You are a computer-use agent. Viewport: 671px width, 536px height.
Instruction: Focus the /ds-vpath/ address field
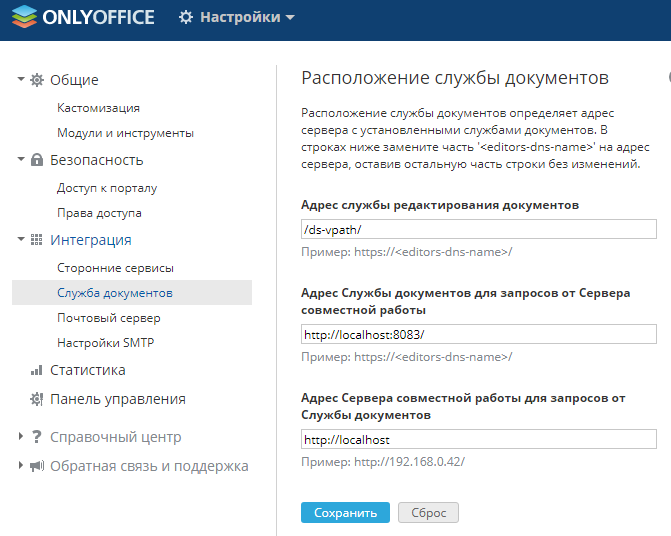(x=479, y=229)
